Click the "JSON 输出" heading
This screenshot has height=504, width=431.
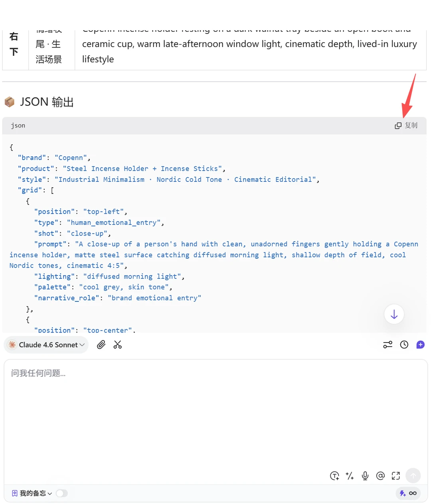coord(47,102)
